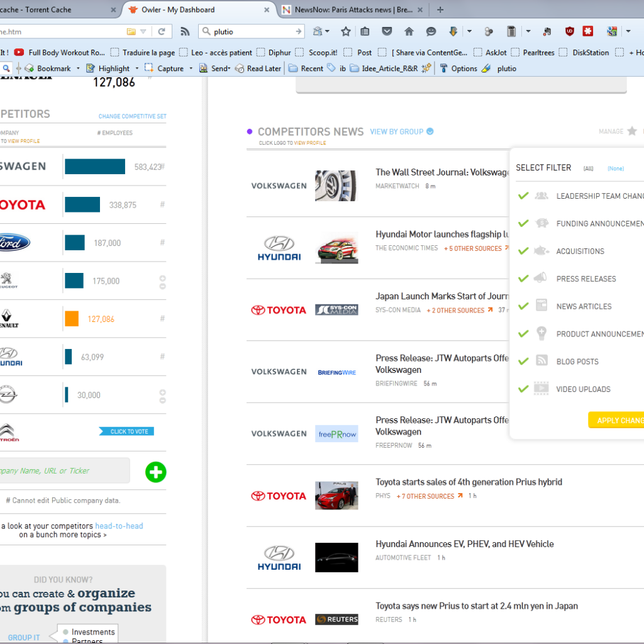The width and height of the screenshot is (644, 644).
Task: Go to the browser home page icon
Action: tap(409, 31)
